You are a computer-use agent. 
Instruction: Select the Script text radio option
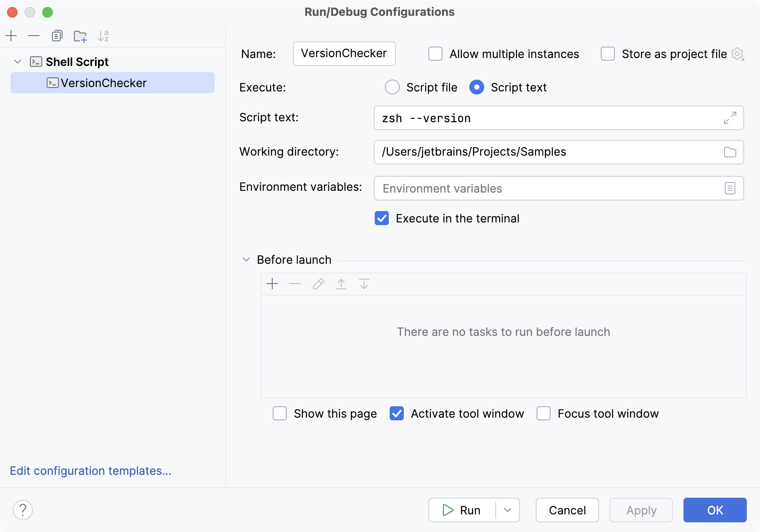click(477, 87)
